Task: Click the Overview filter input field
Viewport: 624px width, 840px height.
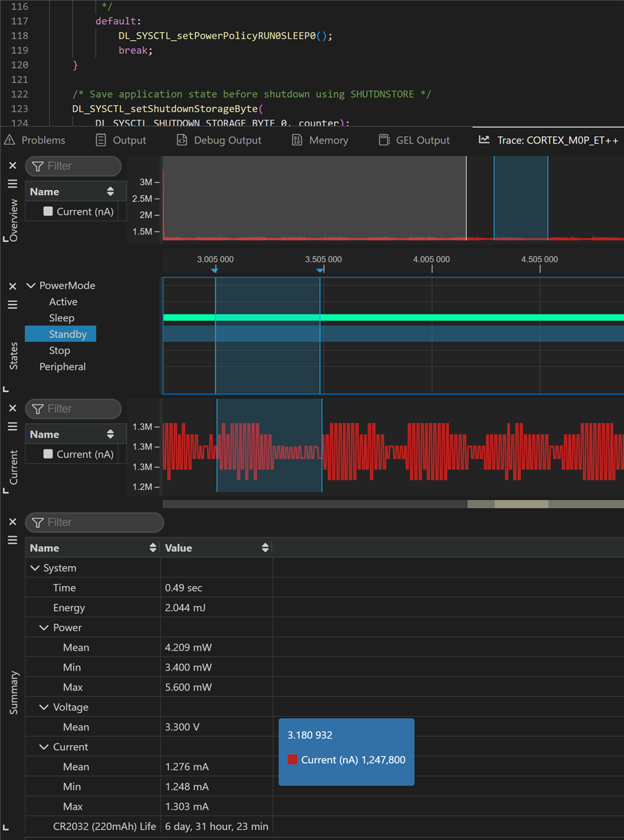Action: pyautogui.click(x=73, y=166)
